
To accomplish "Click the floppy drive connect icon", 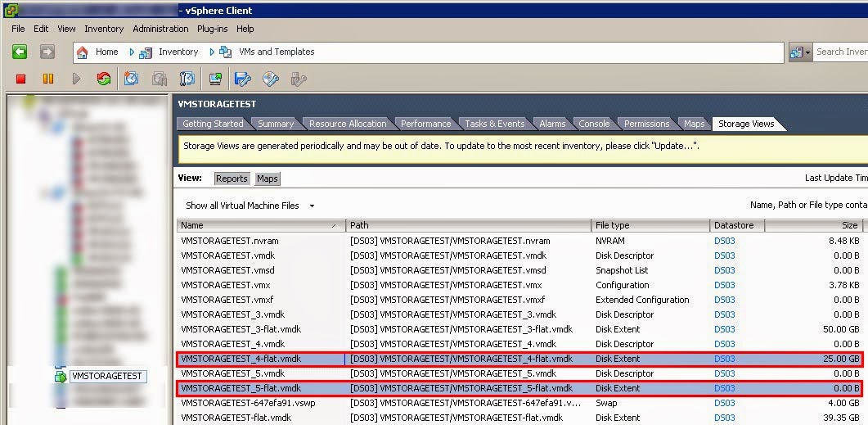I will tap(242, 79).
